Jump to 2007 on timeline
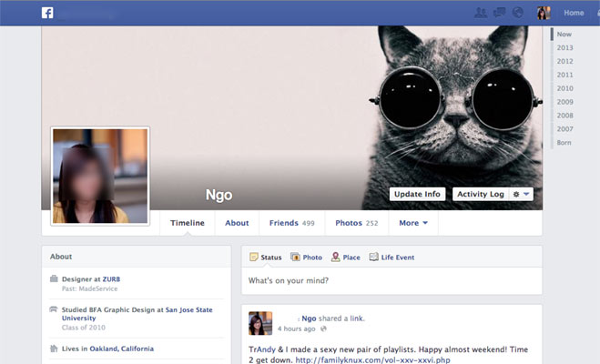This screenshot has height=364, width=600. 564,129
